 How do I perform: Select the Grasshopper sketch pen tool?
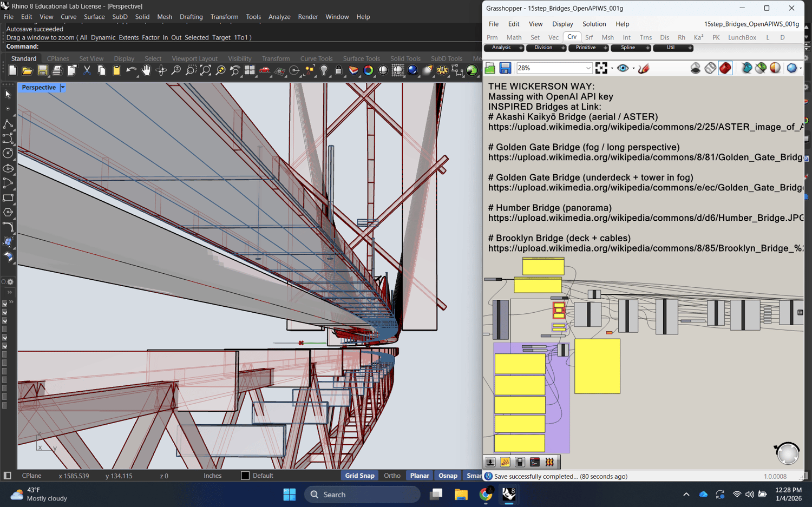coord(644,68)
